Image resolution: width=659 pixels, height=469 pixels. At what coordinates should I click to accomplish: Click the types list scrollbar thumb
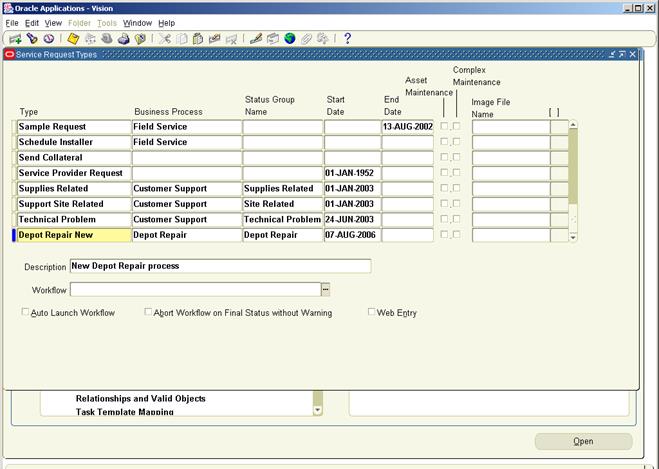573,166
